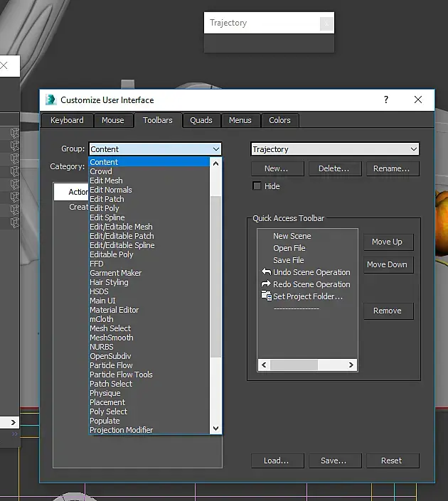Viewport: 448px width, 501px height.
Task: Go to the Menus tab
Action: pos(240,120)
